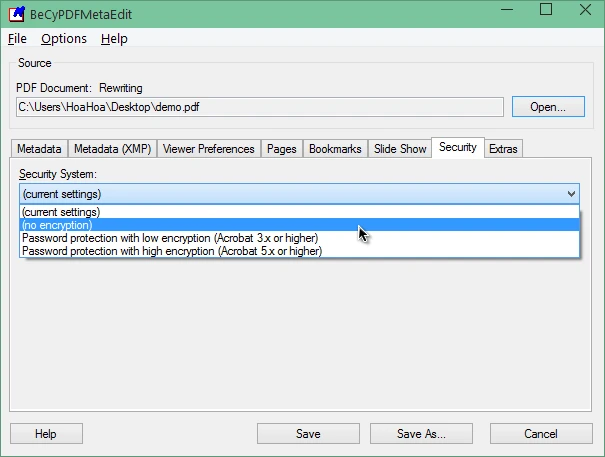The height and width of the screenshot is (457, 605).
Task: Switch to the Metadata (XMP) tab
Action: 113,149
